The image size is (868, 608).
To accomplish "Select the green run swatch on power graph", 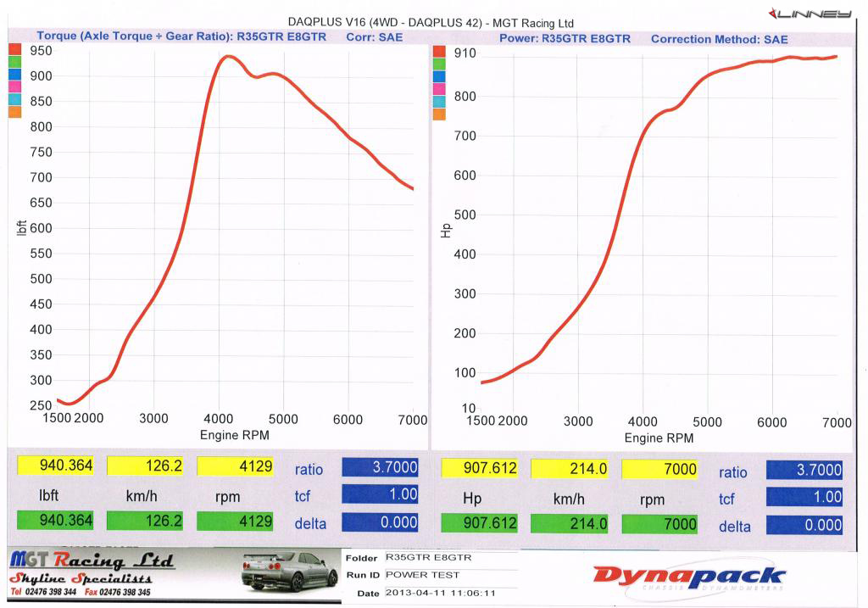I will tap(439, 64).
